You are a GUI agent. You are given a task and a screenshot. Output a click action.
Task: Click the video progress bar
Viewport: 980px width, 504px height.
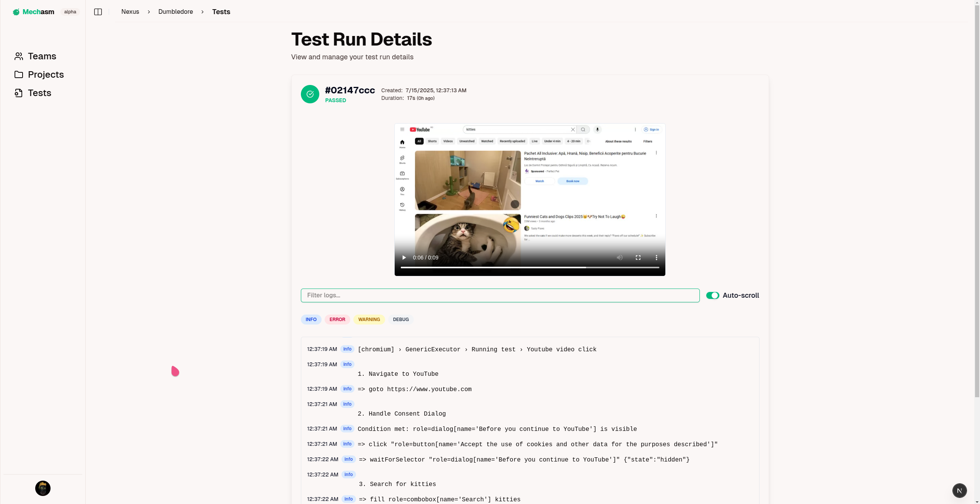point(530,267)
